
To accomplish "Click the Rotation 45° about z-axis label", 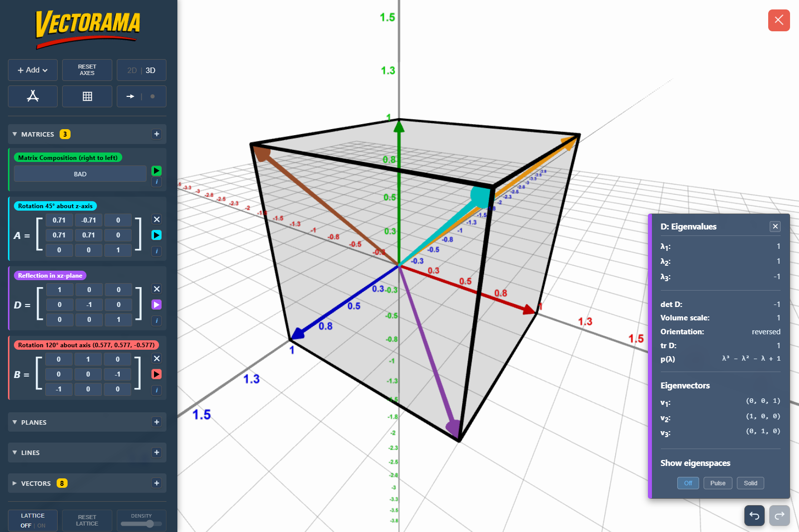I will point(55,206).
